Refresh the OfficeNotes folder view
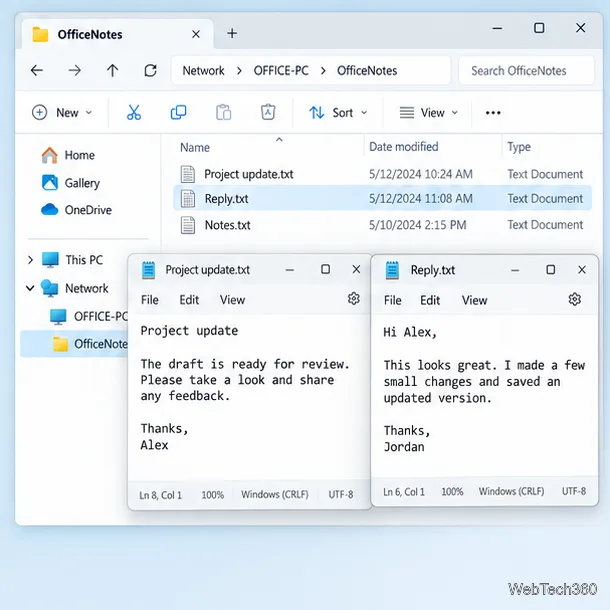610x610 pixels. click(150, 70)
